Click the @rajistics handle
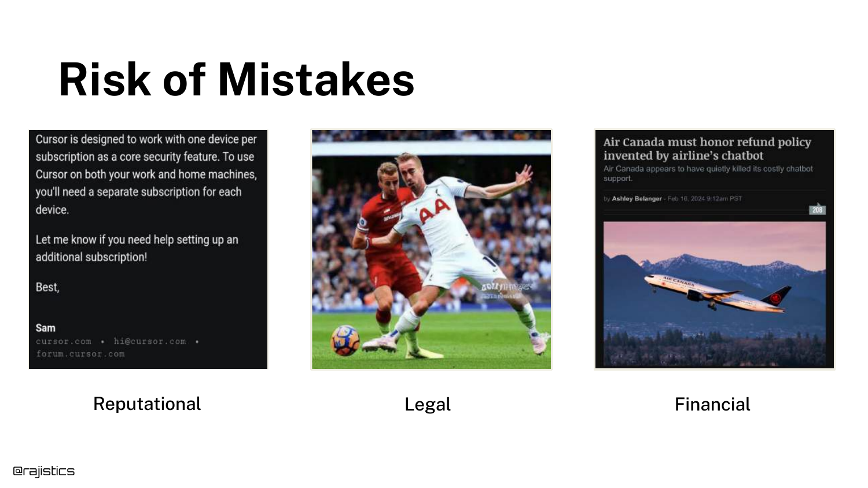 coord(44,471)
